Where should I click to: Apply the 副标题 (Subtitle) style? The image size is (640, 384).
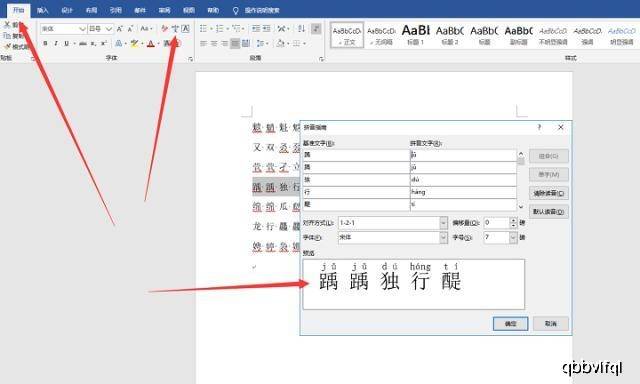click(518, 35)
